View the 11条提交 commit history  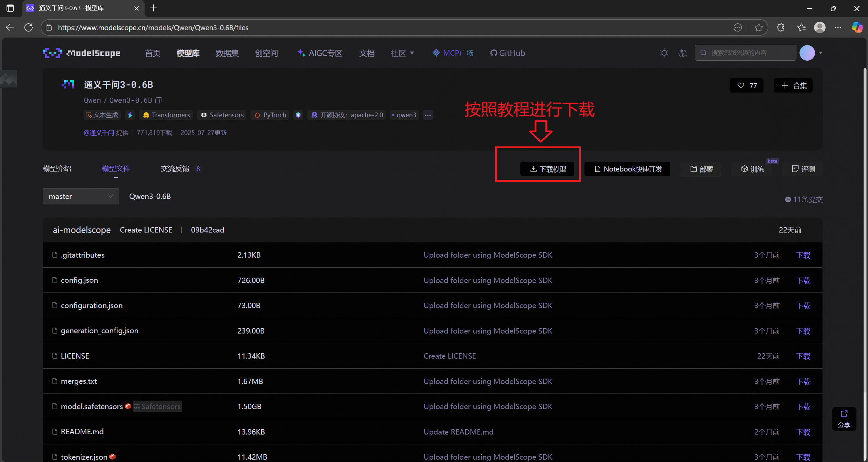804,199
